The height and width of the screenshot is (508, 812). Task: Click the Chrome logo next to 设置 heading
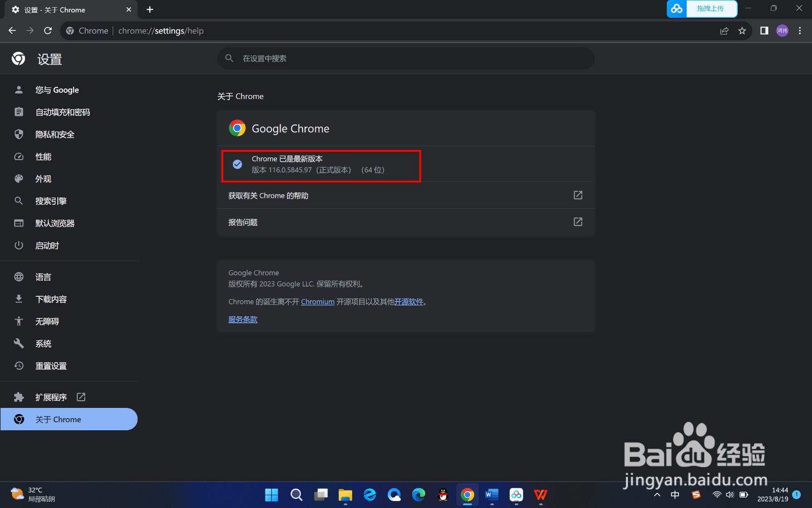(x=18, y=59)
